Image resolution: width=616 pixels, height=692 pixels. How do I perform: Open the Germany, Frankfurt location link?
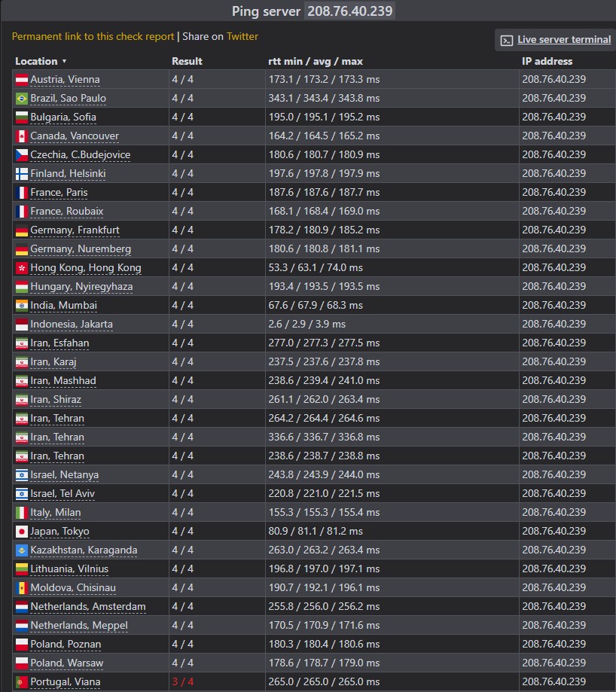[75, 230]
